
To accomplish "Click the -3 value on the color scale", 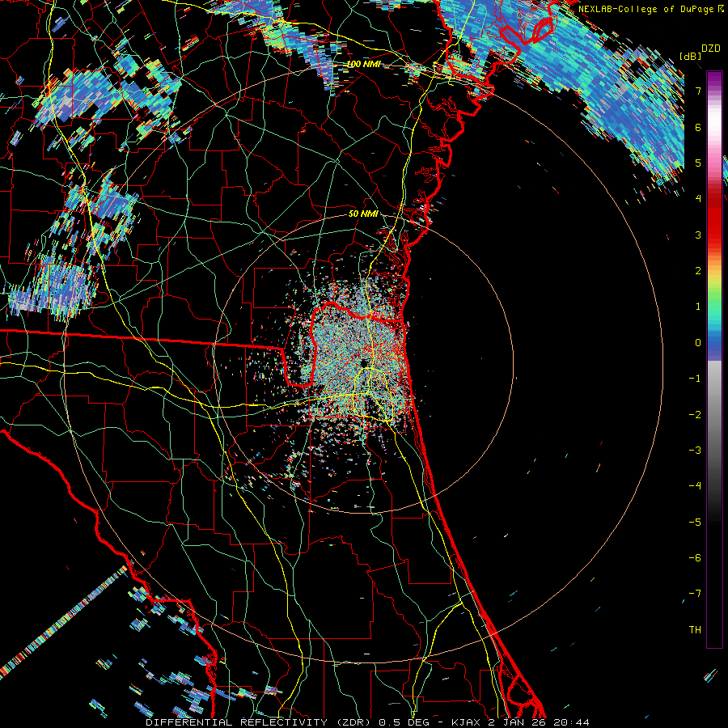I will point(695,451).
